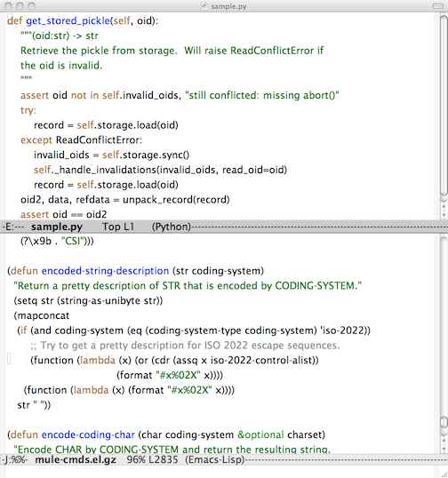The image size is (448, 478).
Task: Click the green zoom window button
Action: pos(31,6)
